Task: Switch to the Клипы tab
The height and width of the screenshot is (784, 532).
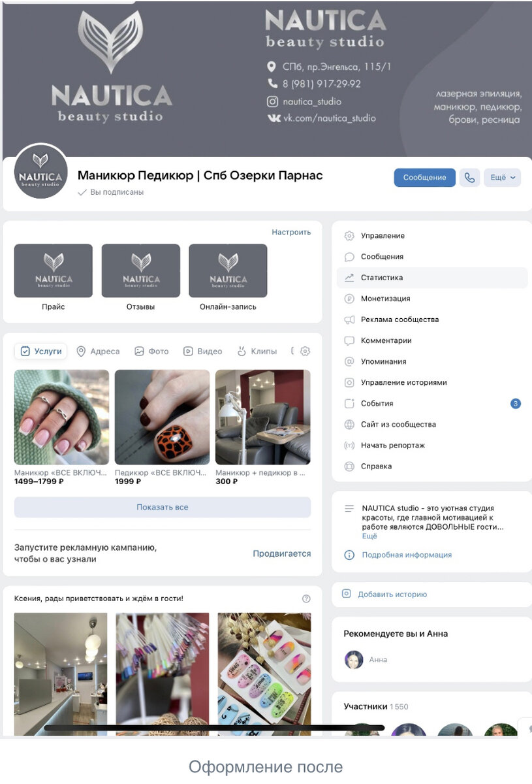Action: [257, 351]
